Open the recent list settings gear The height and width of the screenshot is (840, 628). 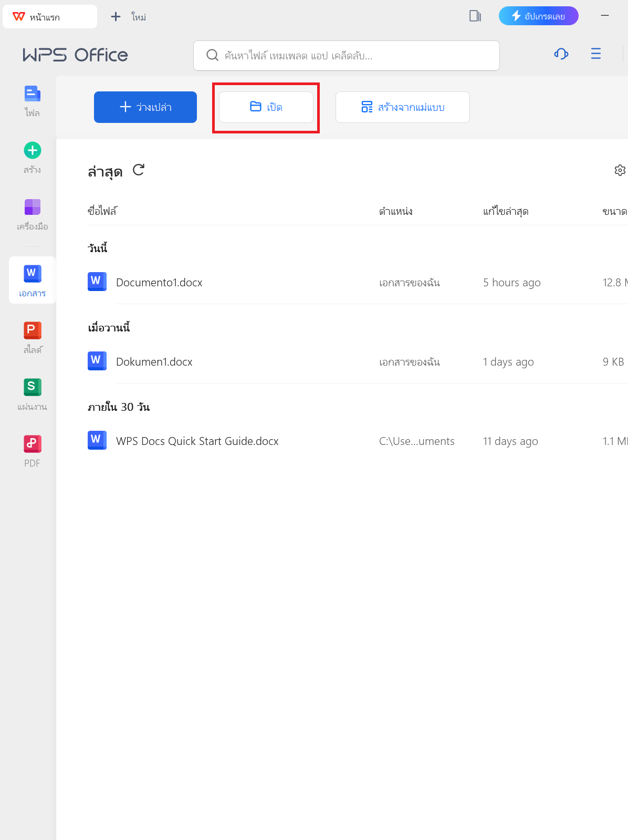pos(620,170)
